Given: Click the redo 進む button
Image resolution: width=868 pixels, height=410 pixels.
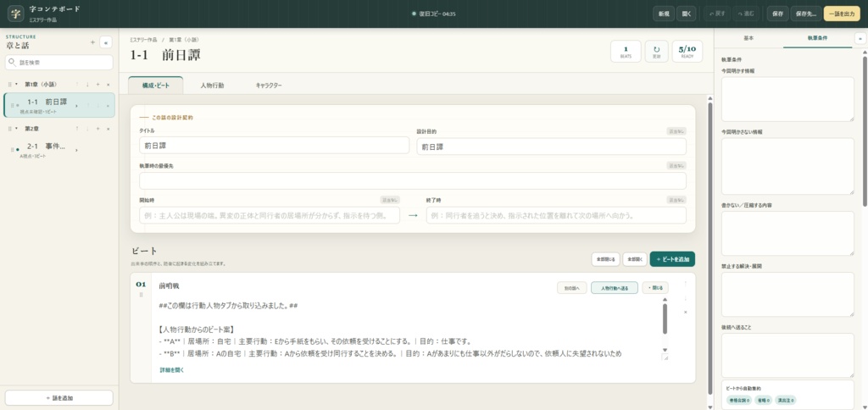Looking at the screenshot, I should (746, 14).
